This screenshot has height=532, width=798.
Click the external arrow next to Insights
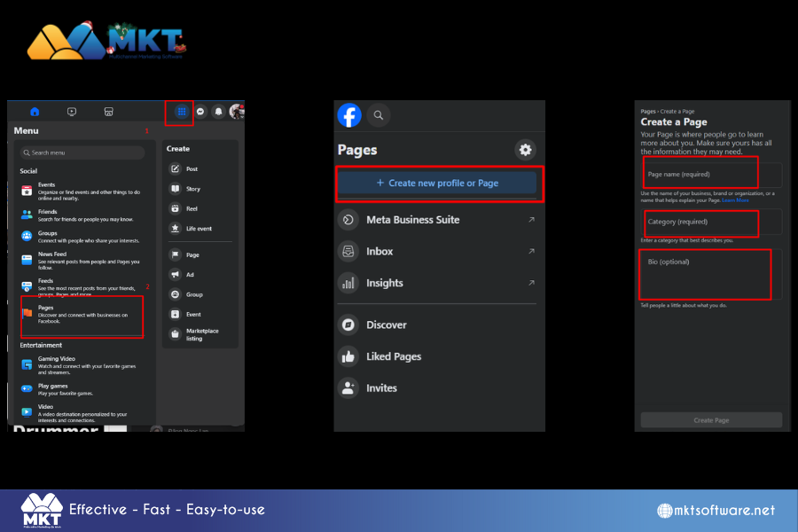point(531,283)
